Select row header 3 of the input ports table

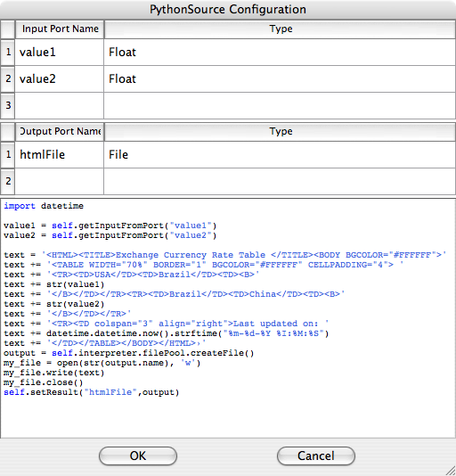pyautogui.click(x=8, y=106)
